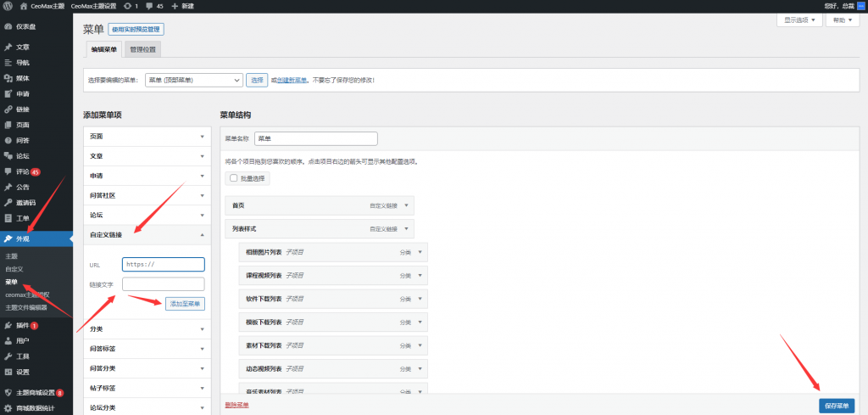The height and width of the screenshot is (415, 868).
Task: Click the 删除菜单 link
Action: (236, 405)
